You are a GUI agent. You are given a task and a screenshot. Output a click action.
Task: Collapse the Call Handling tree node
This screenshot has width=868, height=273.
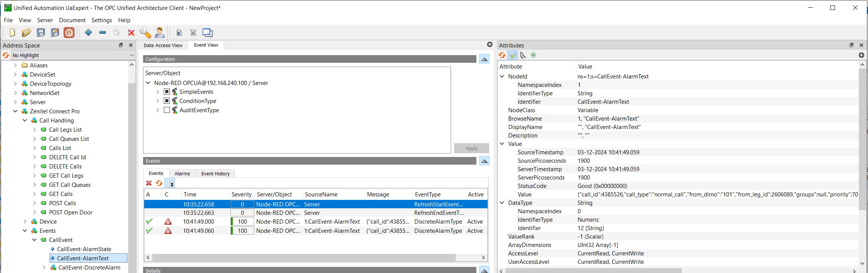[x=25, y=120]
